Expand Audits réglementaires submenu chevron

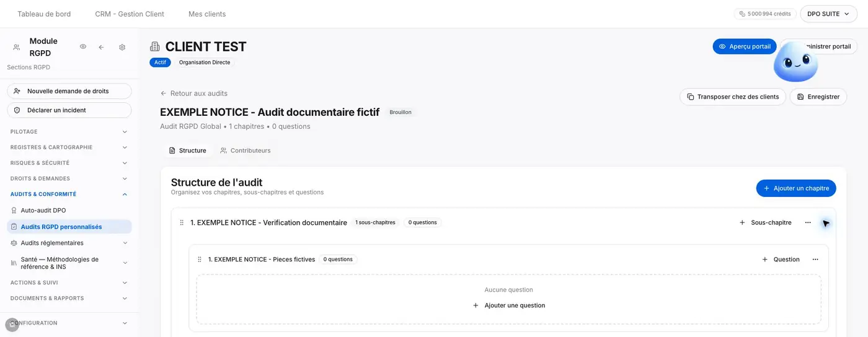pos(125,243)
